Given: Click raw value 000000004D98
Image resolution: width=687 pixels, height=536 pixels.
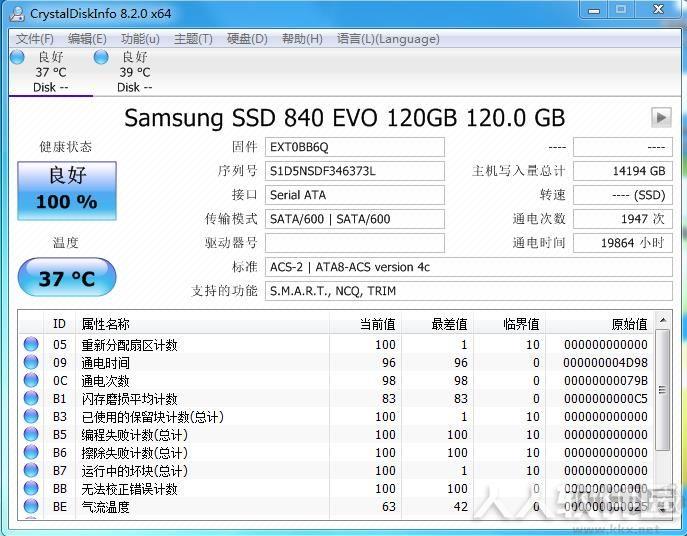Looking at the screenshot, I should [x=606, y=363].
